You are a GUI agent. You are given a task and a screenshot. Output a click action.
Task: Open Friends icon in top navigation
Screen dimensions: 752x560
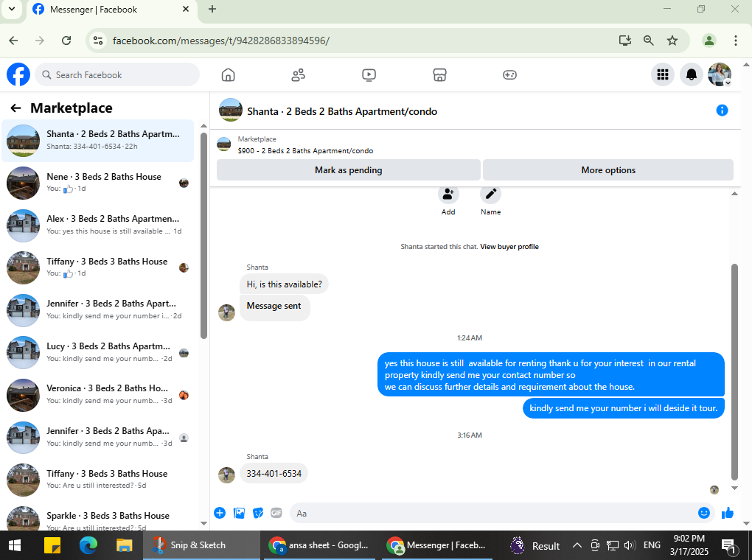(x=299, y=75)
